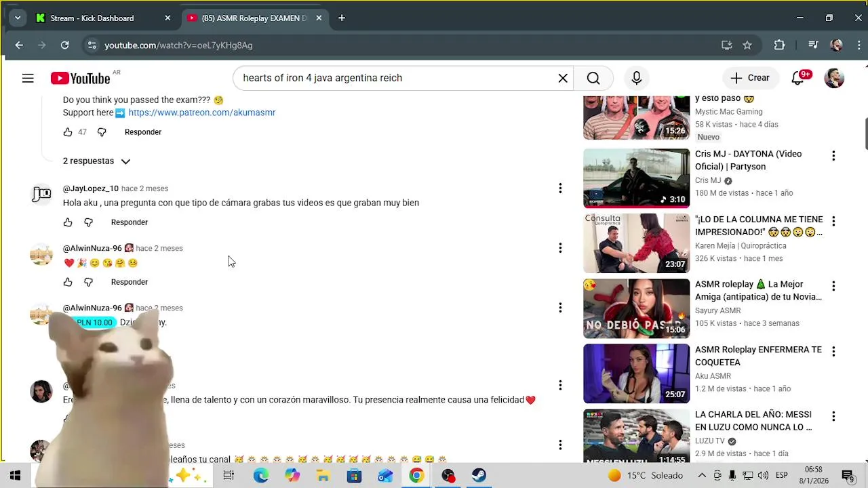Open Steam from the taskbar
Image resolution: width=868 pixels, height=488 pixels.
click(x=479, y=475)
